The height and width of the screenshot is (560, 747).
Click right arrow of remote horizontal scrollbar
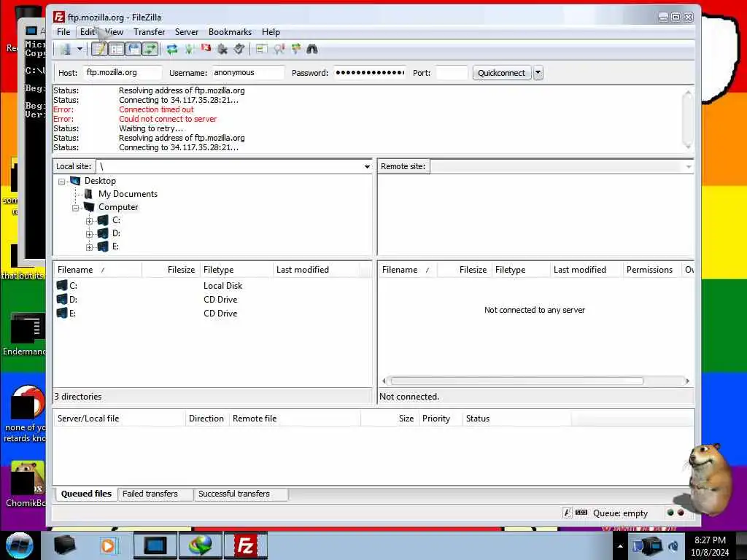[687, 381]
